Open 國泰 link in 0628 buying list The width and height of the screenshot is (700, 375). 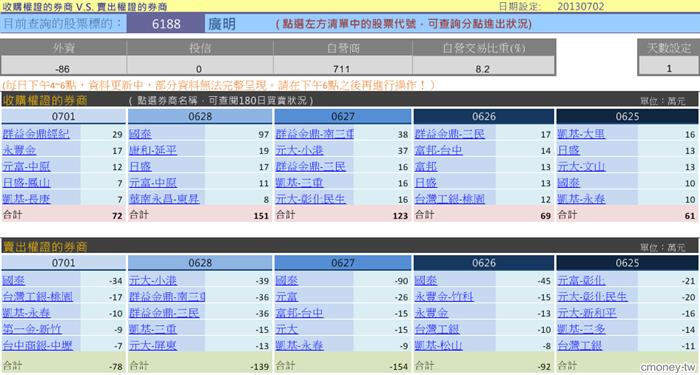(x=140, y=134)
